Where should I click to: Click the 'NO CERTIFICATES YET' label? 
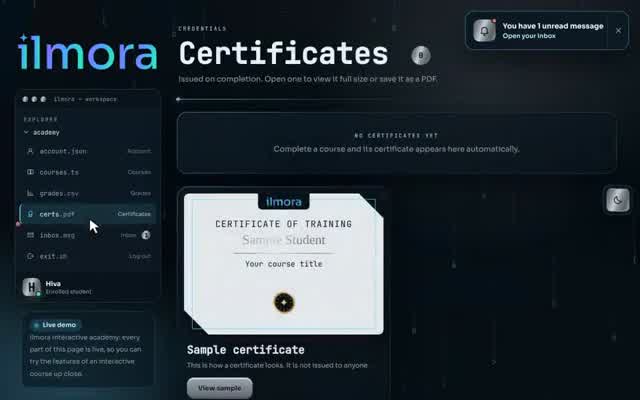pos(396,136)
